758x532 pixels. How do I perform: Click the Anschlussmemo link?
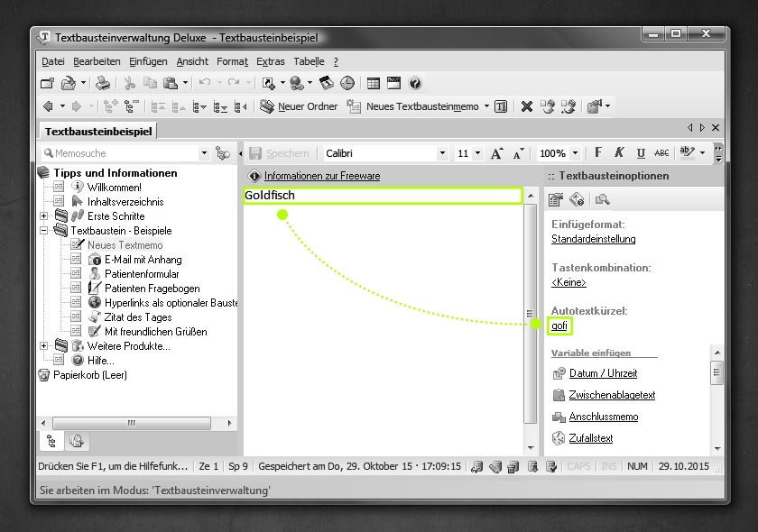point(604,417)
